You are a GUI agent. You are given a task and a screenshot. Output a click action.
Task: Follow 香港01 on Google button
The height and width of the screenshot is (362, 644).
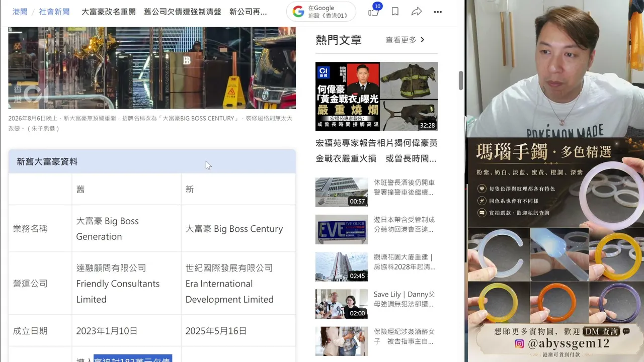click(x=321, y=12)
